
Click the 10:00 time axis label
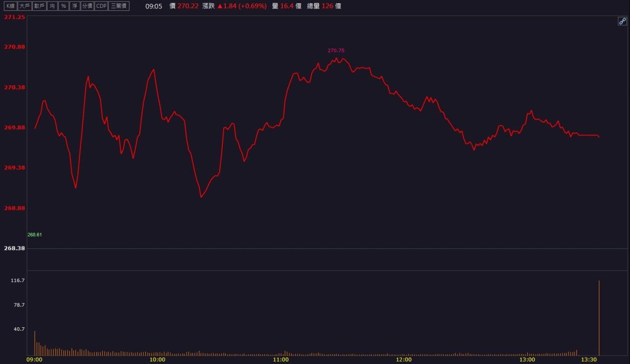[x=157, y=360]
